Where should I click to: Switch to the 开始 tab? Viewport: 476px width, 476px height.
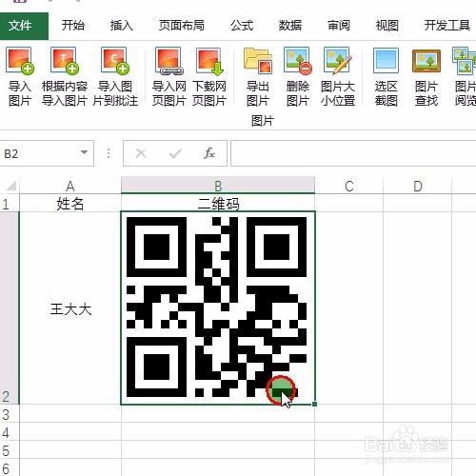coord(73,26)
